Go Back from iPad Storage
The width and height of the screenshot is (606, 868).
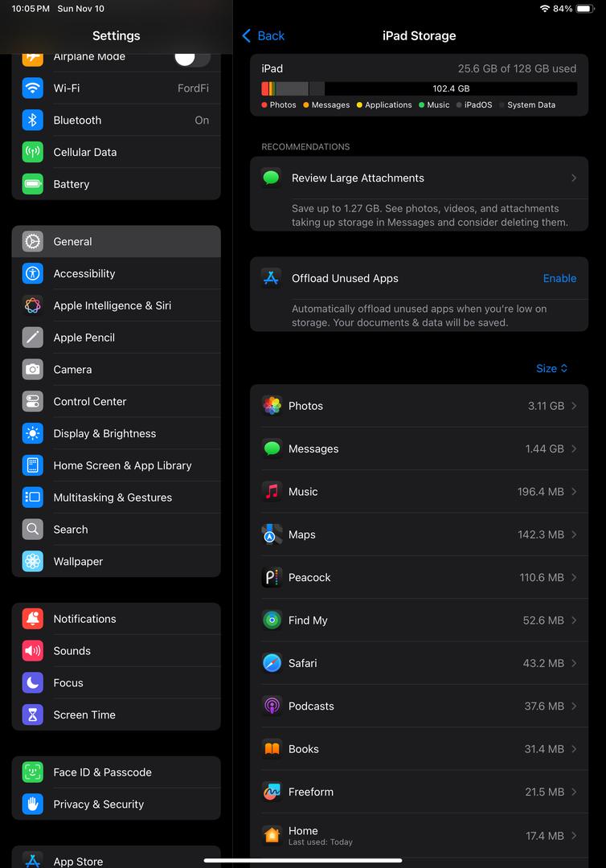pyautogui.click(x=264, y=36)
